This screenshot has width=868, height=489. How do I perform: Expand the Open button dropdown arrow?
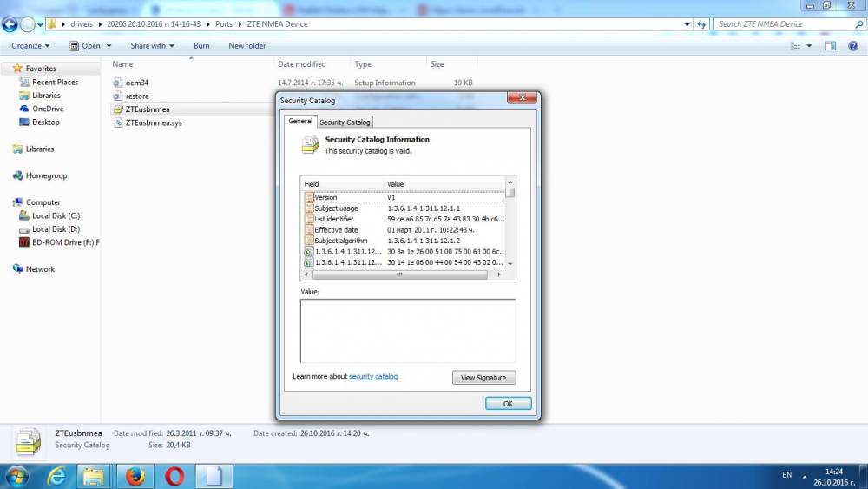(x=109, y=46)
